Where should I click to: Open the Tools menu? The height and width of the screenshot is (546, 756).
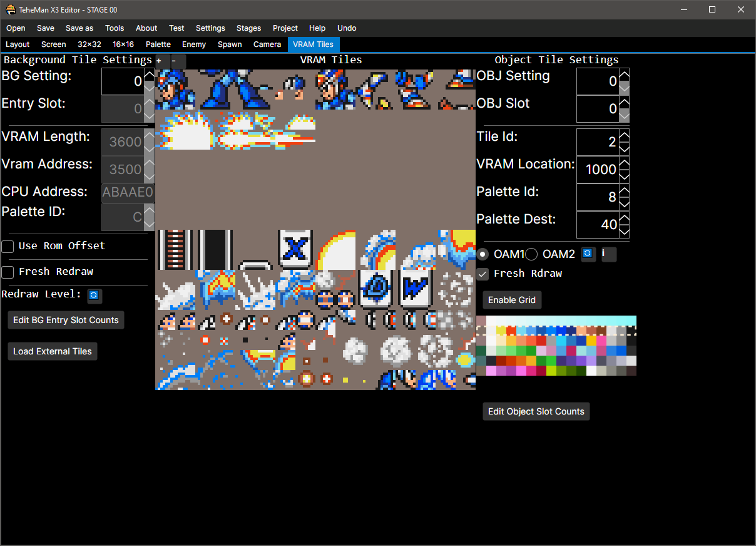tap(115, 28)
